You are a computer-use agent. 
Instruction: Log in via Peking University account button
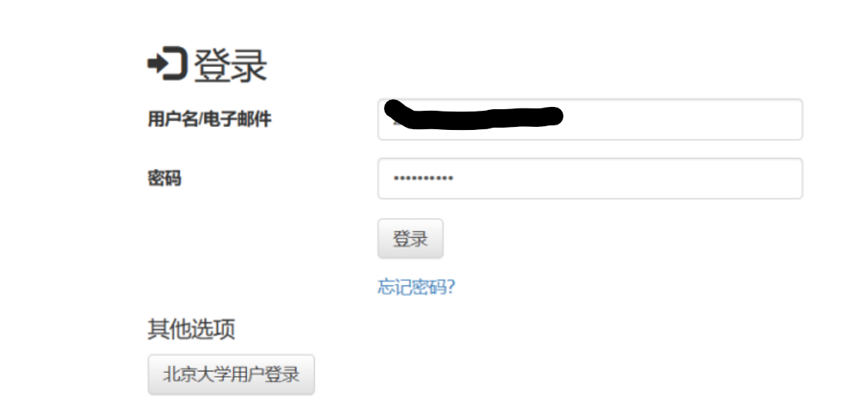232,375
